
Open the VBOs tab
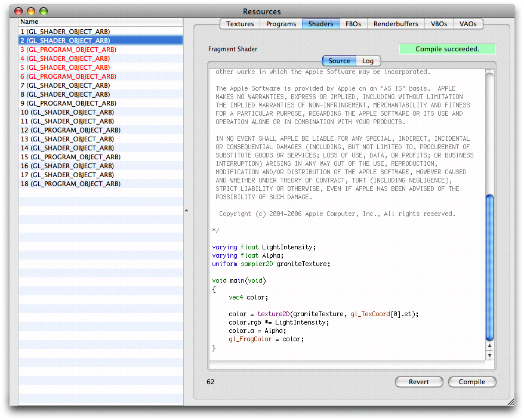[439, 24]
